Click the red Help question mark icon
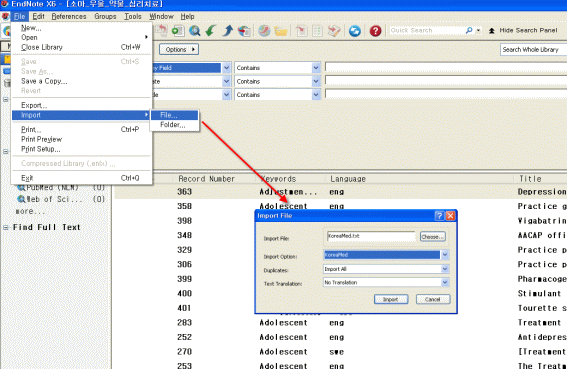This screenshot has height=373, width=567. (375, 31)
